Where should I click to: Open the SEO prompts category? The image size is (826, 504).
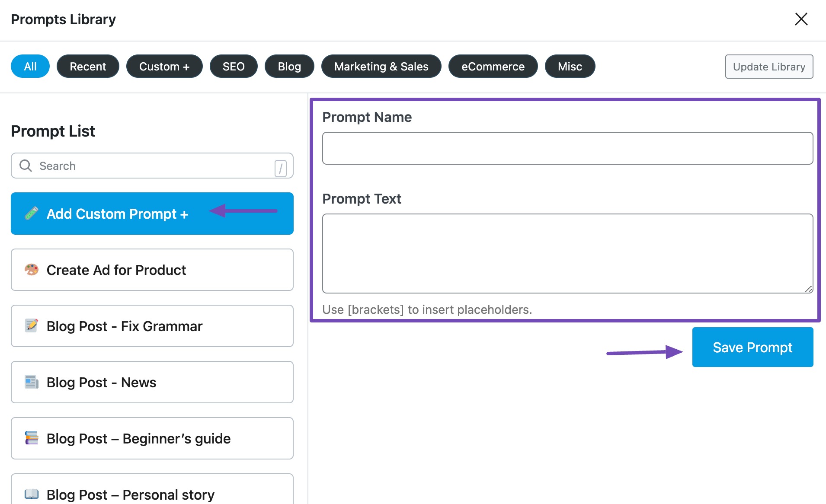click(x=234, y=66)
